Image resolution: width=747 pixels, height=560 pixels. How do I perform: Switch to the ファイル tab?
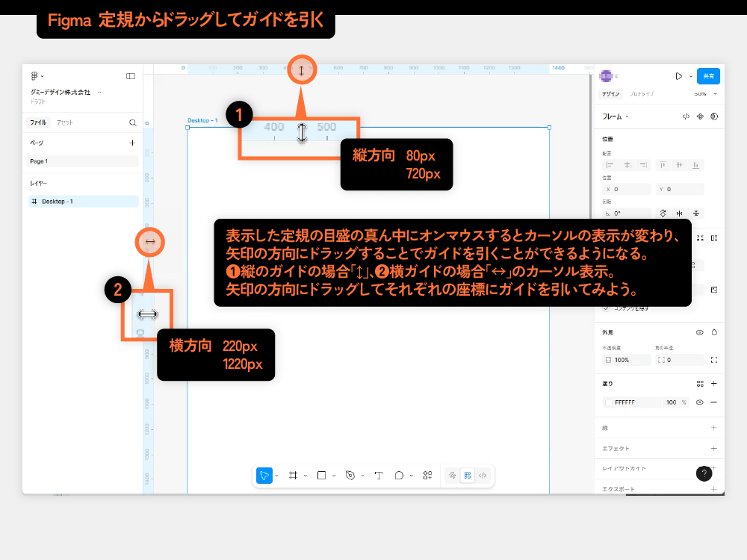38,123
